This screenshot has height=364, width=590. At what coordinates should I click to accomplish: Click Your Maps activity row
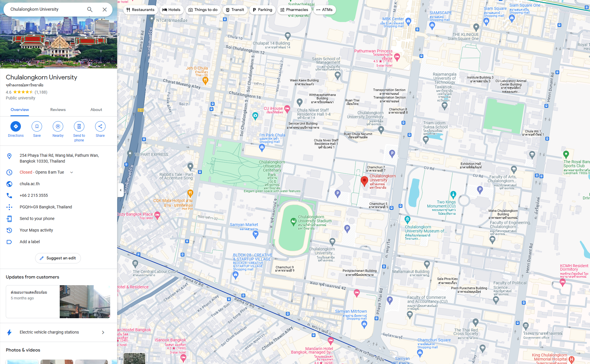(59, 230)
